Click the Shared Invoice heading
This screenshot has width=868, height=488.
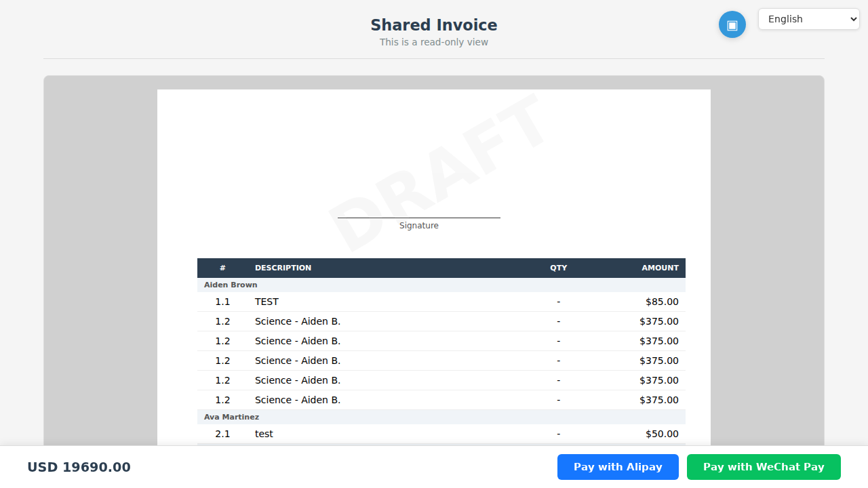pos(434,25)
